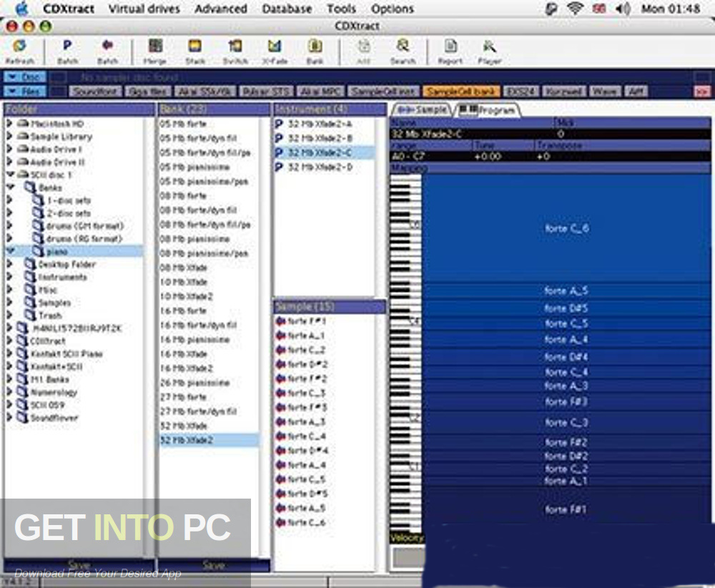Viewport: 715px width, 588px height.
Task: Open the Advanced menu
Action: coord(221,9)
